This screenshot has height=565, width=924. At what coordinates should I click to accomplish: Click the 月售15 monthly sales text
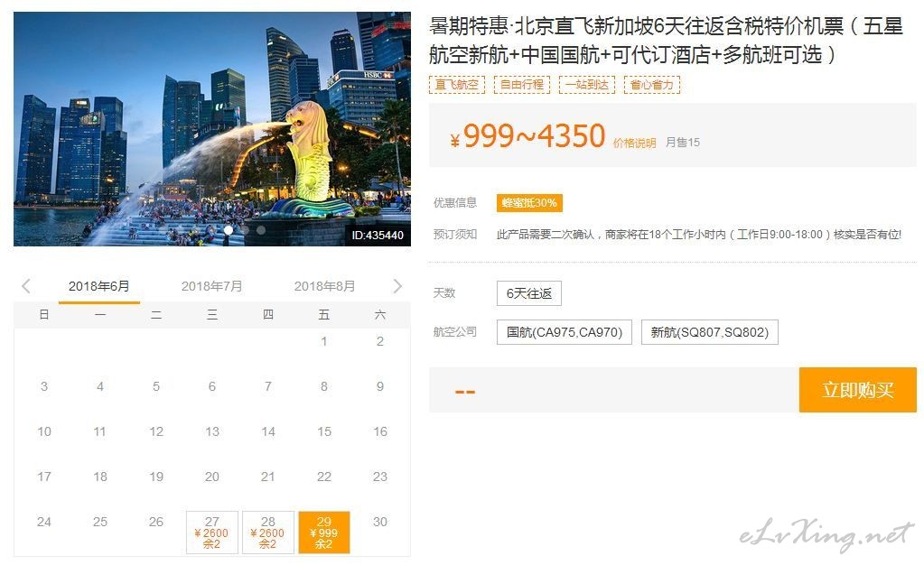(683, 143)
